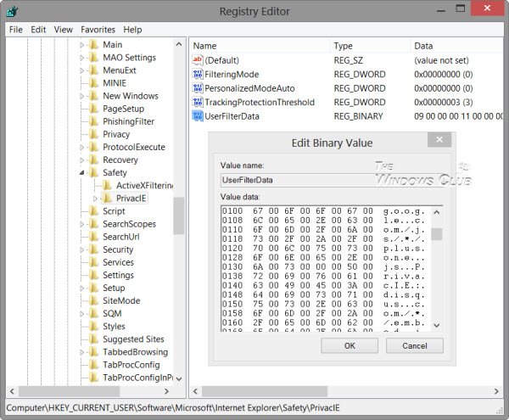Select the PersonalizedModeAuto DWORD icon
Screen dimensions: 509x420
198,88
